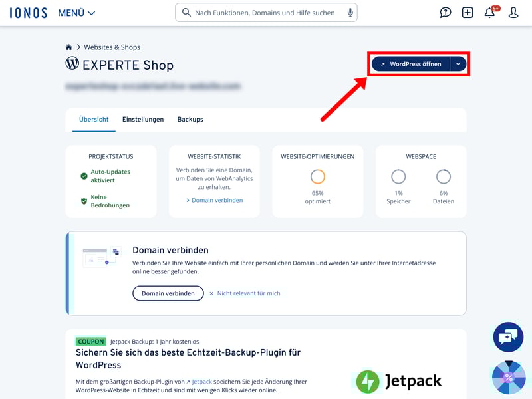532x399 pixels.
Task: Open the MENÜ dropdown
Action: click(76, 13)
